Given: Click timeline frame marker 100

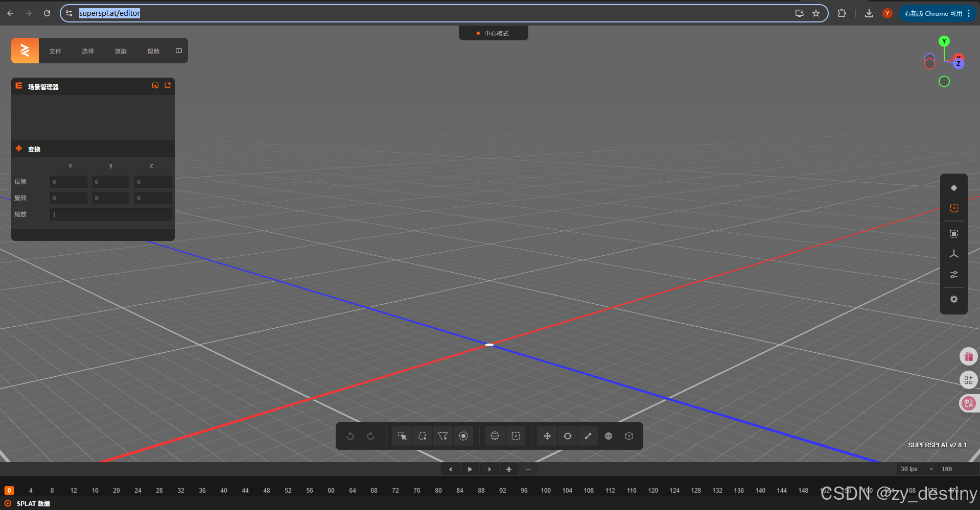Looking at the screenshot, I should (546, 491).
